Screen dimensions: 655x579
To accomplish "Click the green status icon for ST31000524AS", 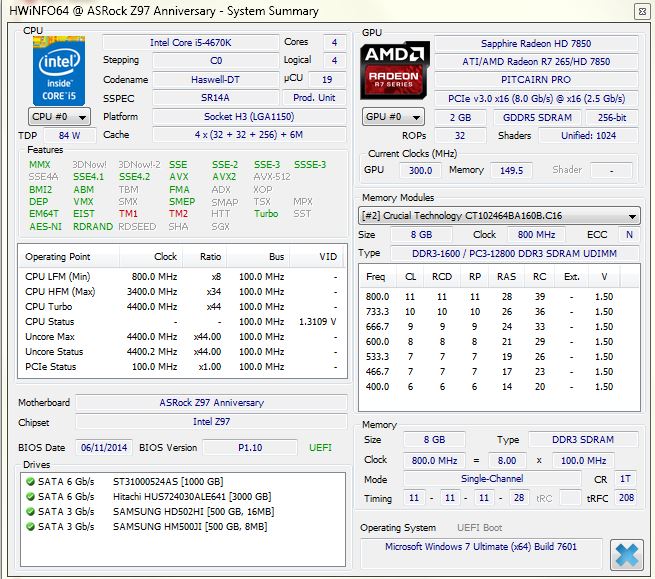I will coord(32,482).
